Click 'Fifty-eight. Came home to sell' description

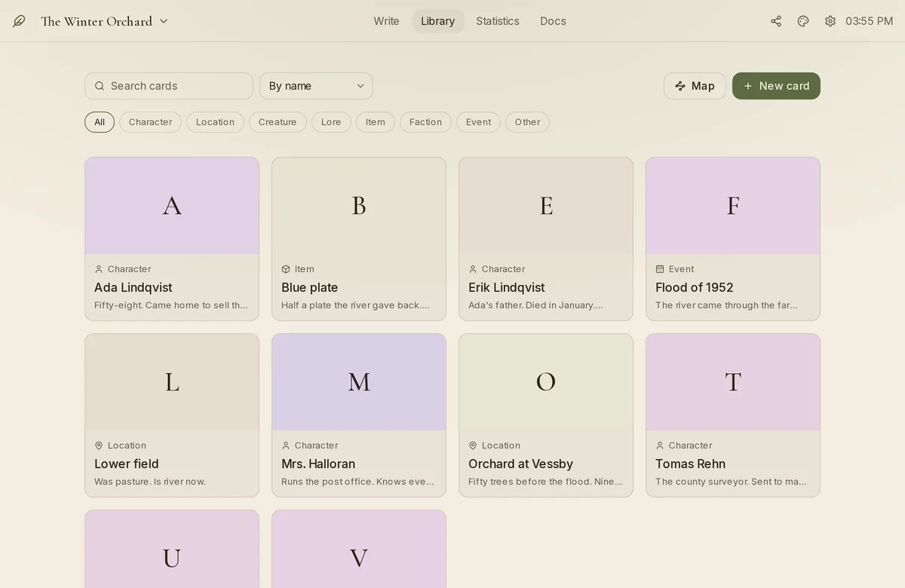point(171,305)
